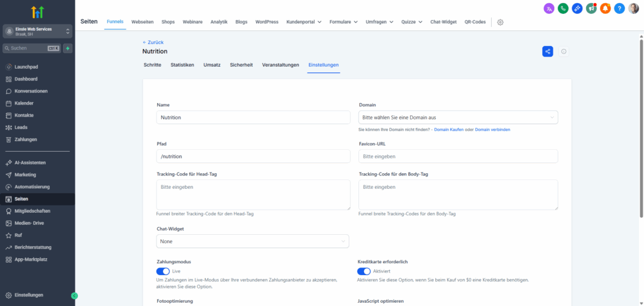This screenshot has height=306, width=644.
Task: Toggle the Zahlungsmodus Live switch
Action: click(163, 271)
